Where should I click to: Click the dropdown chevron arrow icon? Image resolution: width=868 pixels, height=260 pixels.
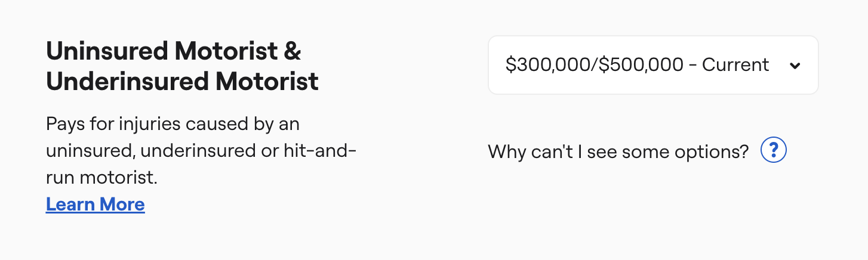795,66
